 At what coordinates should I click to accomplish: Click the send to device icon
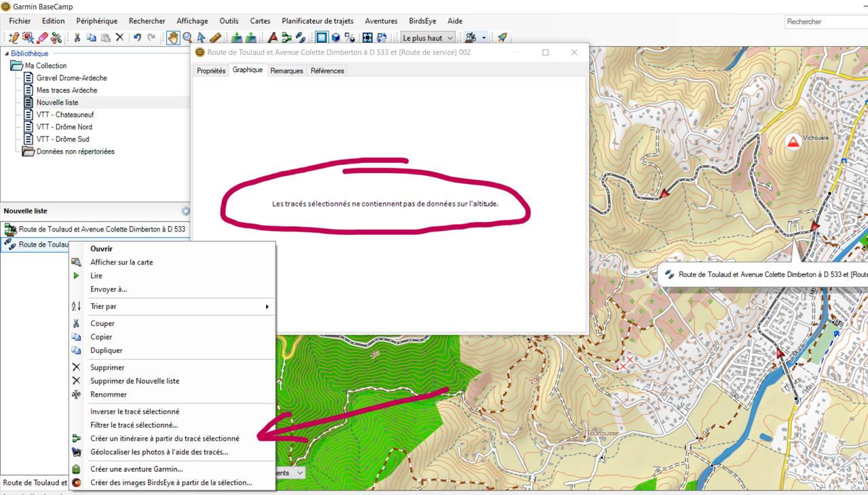tap(251, 38)
